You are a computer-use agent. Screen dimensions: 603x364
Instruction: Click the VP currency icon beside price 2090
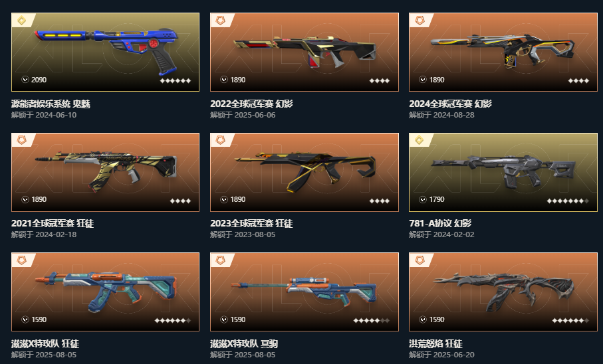[25, 80]
